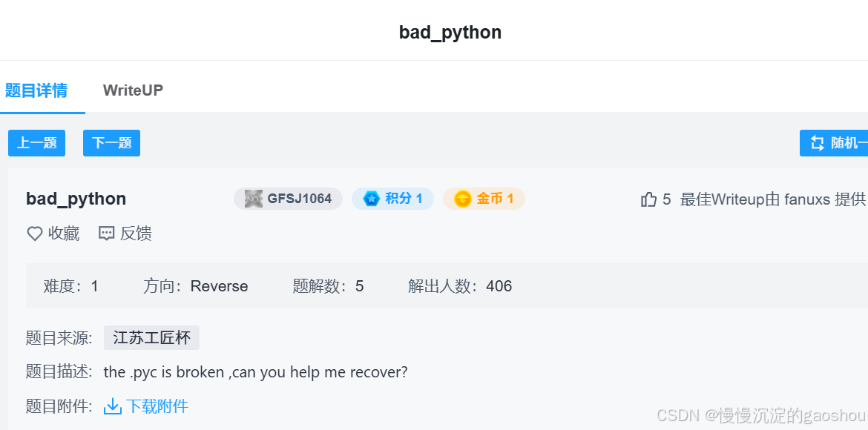Click the heart icon beside 收藏
This screenshot has width=868, height=430.
(x=34, y=233)
